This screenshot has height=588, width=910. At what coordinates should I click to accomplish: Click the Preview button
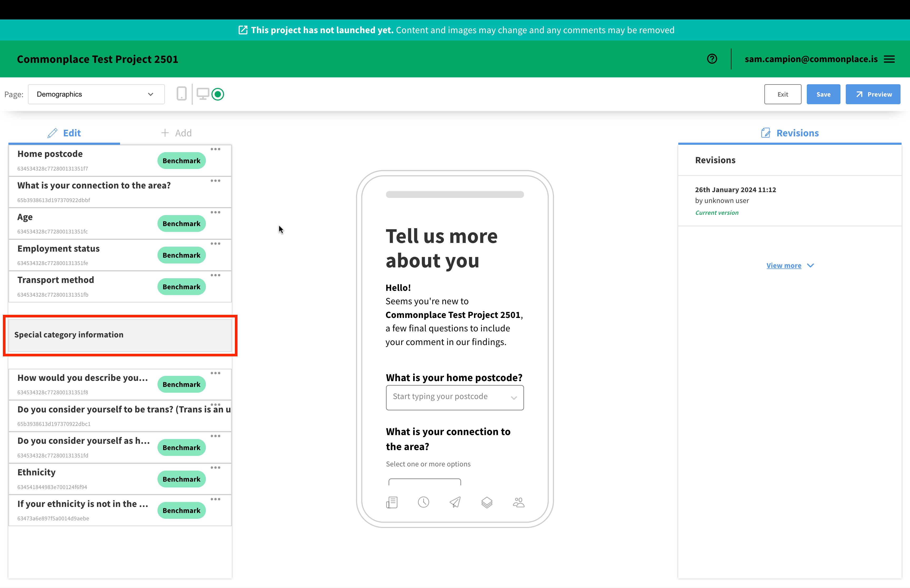[873, 94]
